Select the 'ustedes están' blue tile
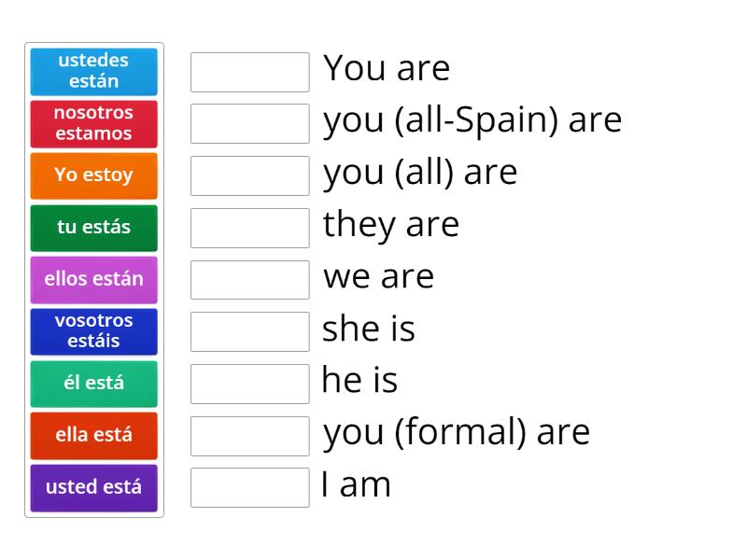This screenshot has width=747, height=560. tap(93, 71)
